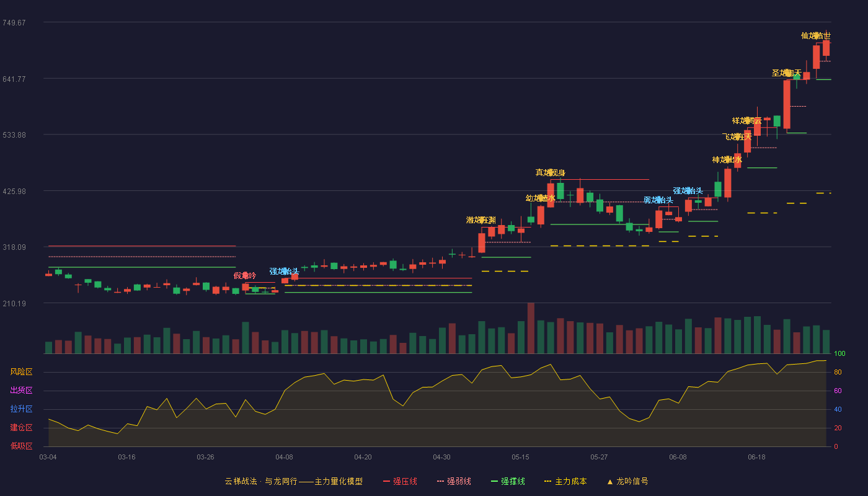Click the 03-16 date label
Screen dimensions: 868x496
click(x=126, y=457)
